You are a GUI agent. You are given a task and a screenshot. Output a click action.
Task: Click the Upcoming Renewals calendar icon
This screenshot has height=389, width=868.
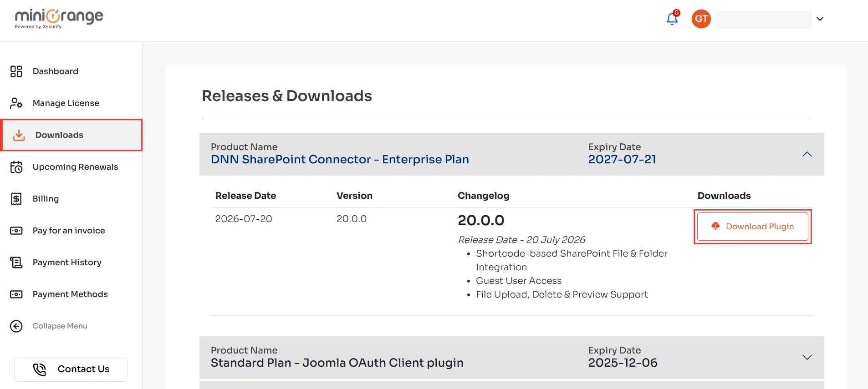(16, 167)
